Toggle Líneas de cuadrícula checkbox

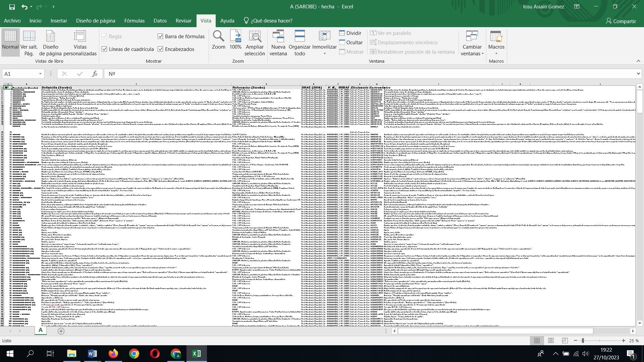pyautogui.click(x=104, y=49)
